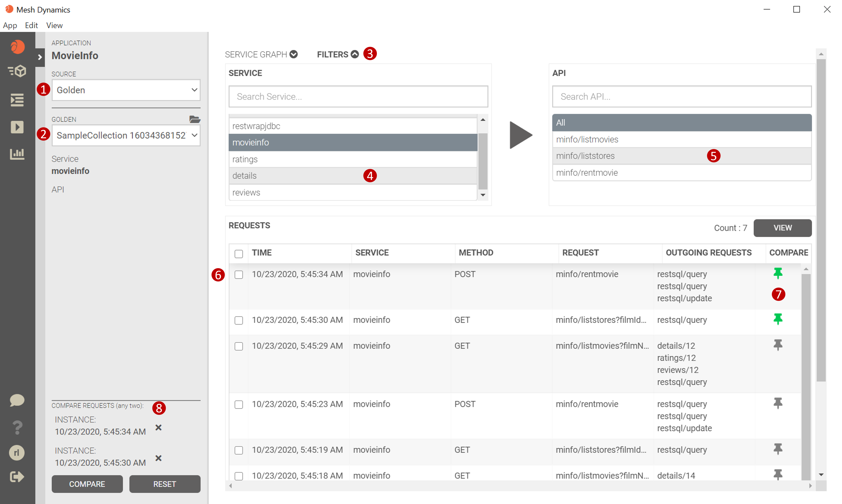
Task: Check the 5:45:34 AM request row
Action: tap(239, 274)
